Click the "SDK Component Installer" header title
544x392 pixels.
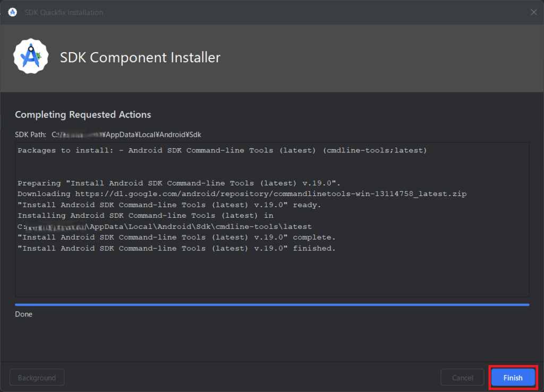(x=140, y=57)
